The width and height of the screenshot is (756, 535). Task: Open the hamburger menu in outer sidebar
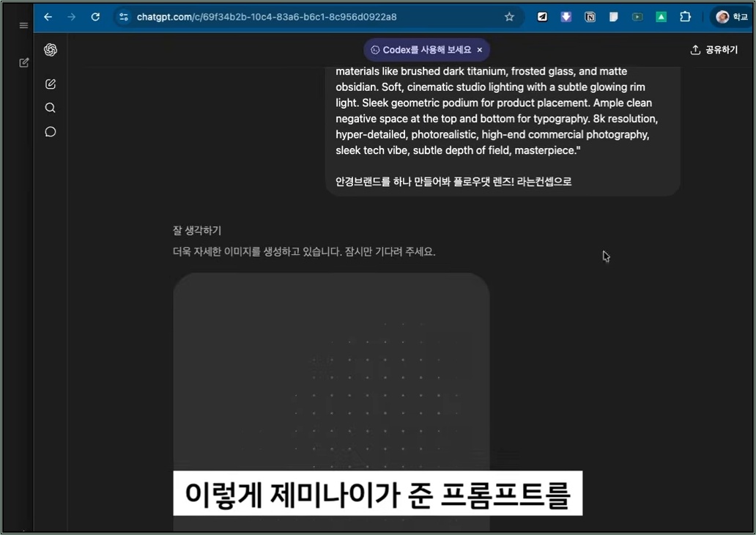(x=23, y=25)
